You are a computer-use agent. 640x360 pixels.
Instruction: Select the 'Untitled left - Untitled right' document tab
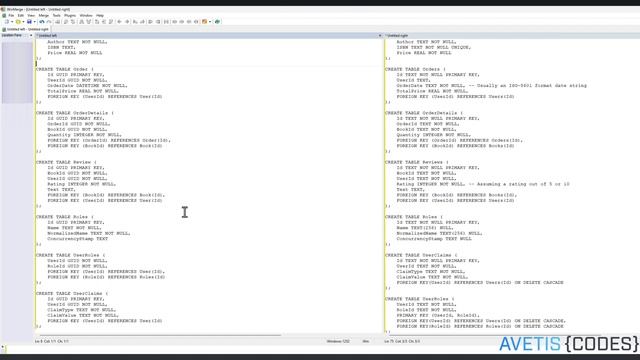tap(26, 29)
